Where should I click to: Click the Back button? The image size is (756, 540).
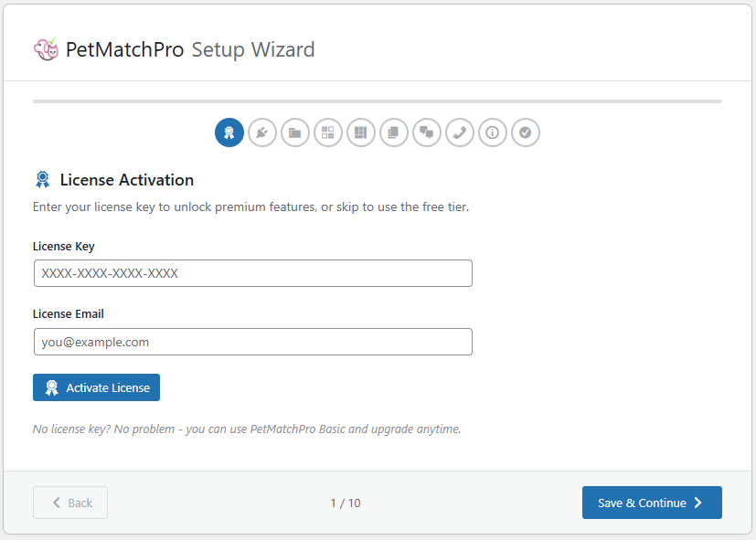[x=70, y=503]
